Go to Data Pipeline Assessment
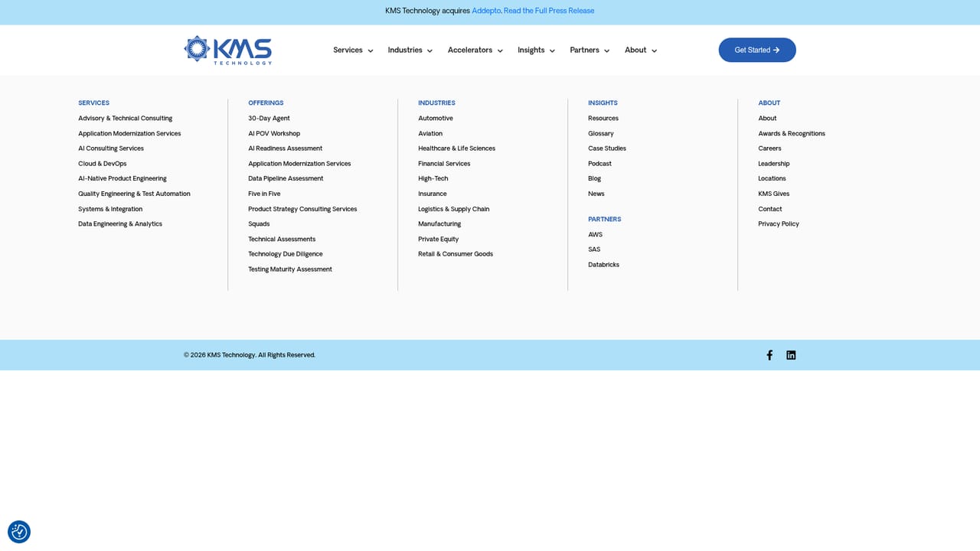 (x=286, y=178)
